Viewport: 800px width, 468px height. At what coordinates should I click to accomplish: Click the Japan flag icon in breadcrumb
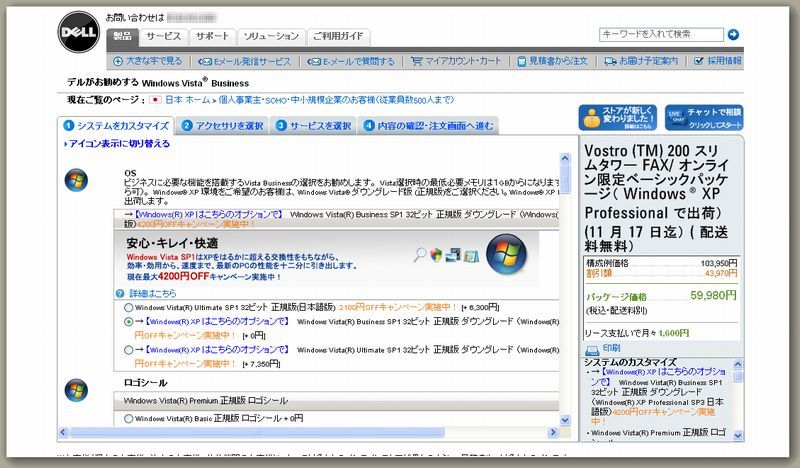[x=155, y=100]
